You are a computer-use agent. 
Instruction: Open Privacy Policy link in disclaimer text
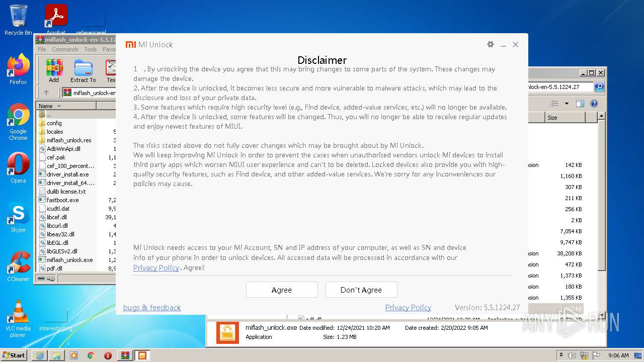click(156, 267)
